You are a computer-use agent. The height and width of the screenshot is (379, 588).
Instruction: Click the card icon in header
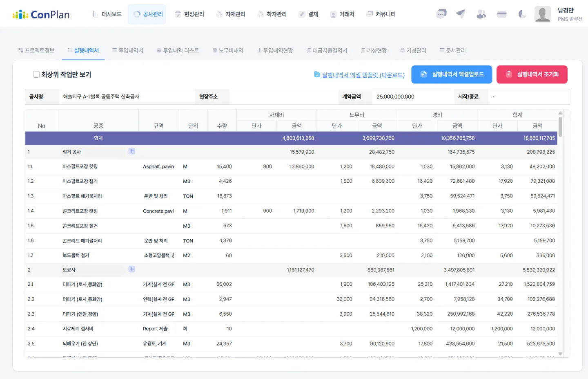(x=502, y=14)
